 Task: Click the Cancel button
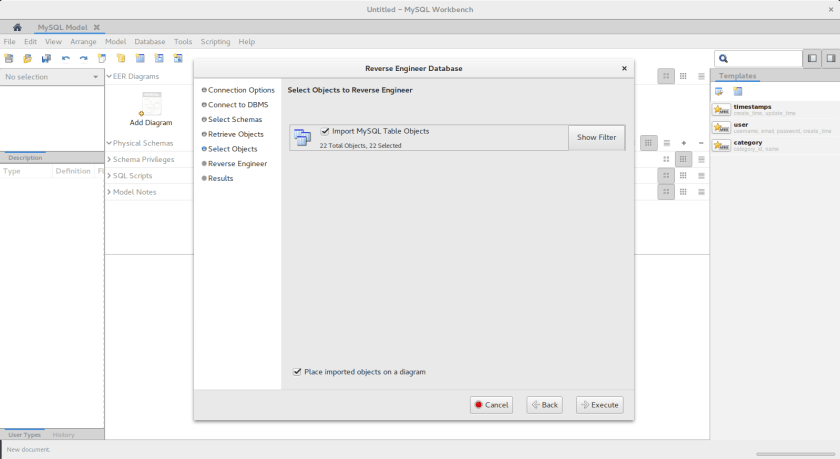(x=491, y=405)
